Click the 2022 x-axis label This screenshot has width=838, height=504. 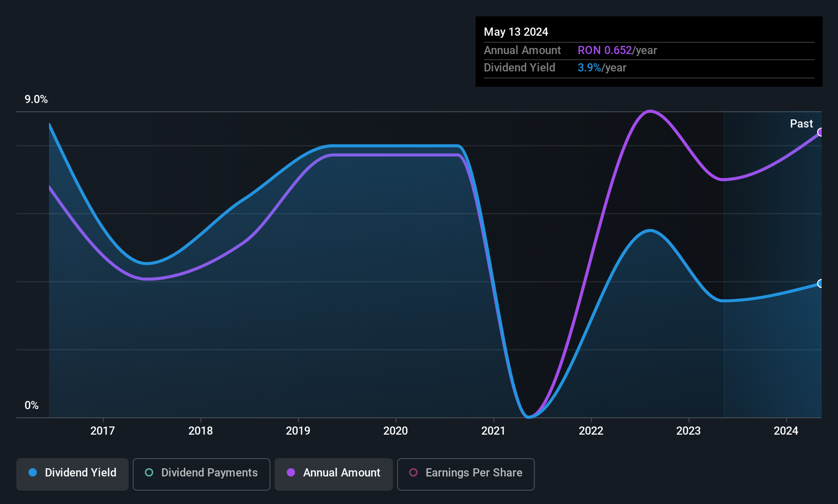point(591,431)
